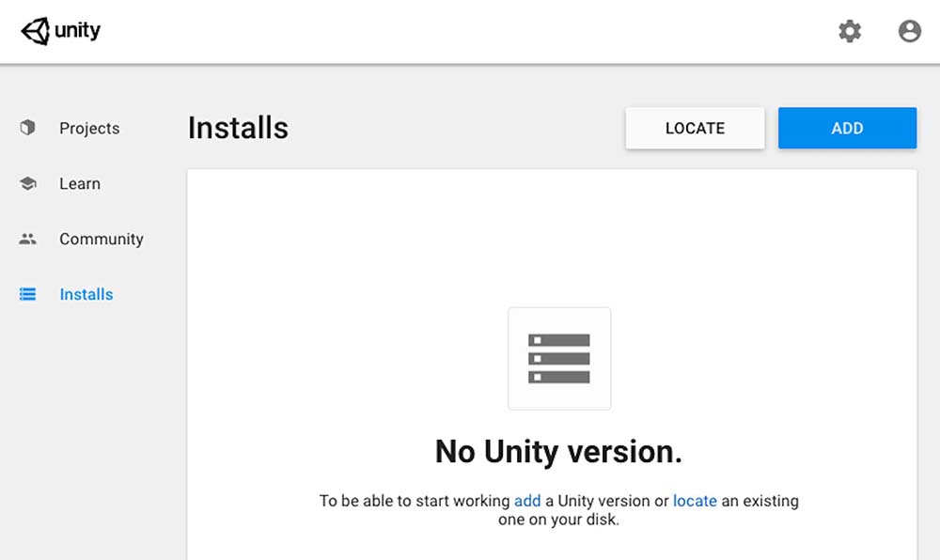Screen dimensions: 940x560
Task: Open the Projects section
Action: 89,128
